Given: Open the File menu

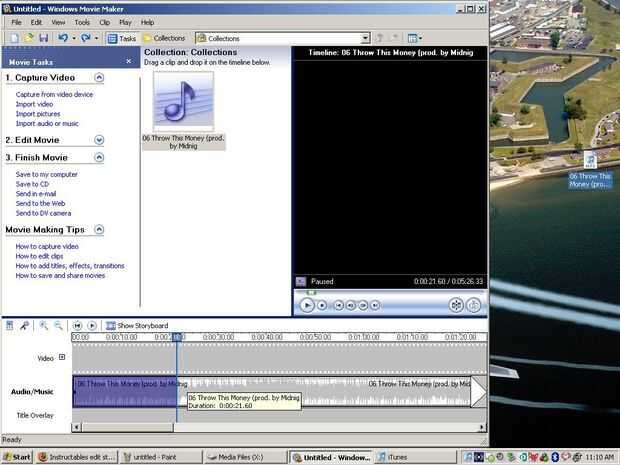Looking at the screenshot, I should (17, 23).
